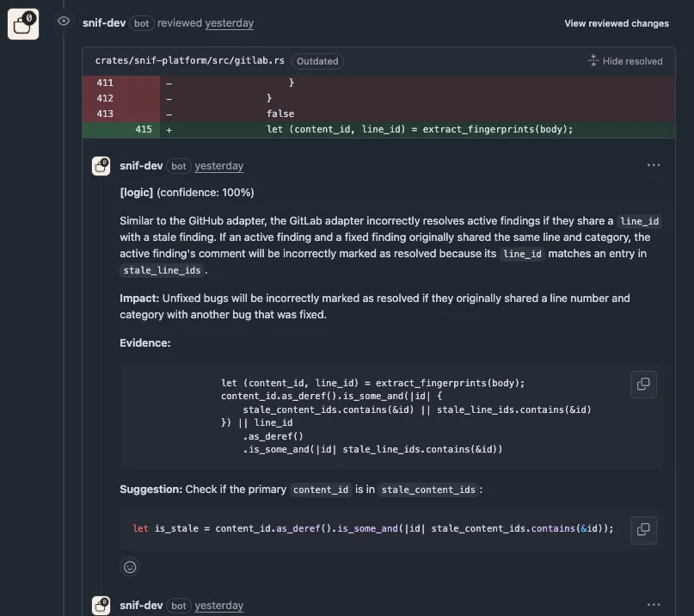The height and width of the screenshot is (616, 694).
Task: Open snif-dev bot avatar at top left
Action: pos(23,24)
